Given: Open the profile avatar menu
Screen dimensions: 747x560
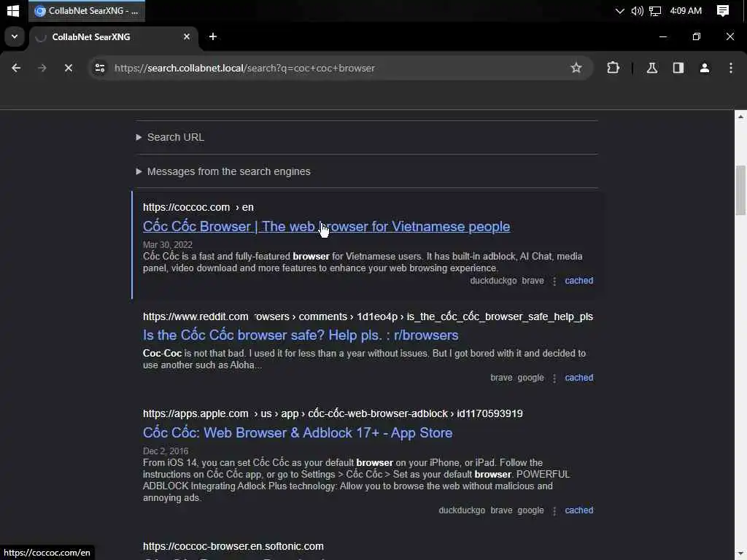Looking at the screenshot, I should tap(704, 68).
